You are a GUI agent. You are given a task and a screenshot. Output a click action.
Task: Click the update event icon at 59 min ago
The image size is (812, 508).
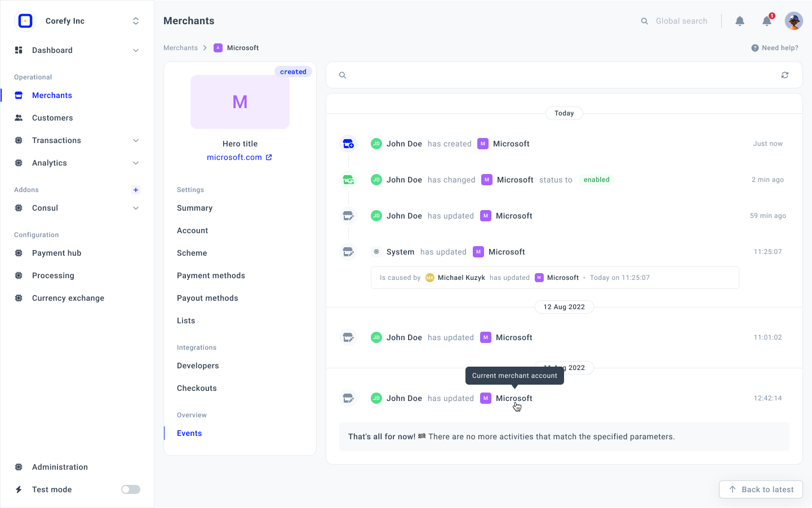pyautogui.click(x=348, y=216)
